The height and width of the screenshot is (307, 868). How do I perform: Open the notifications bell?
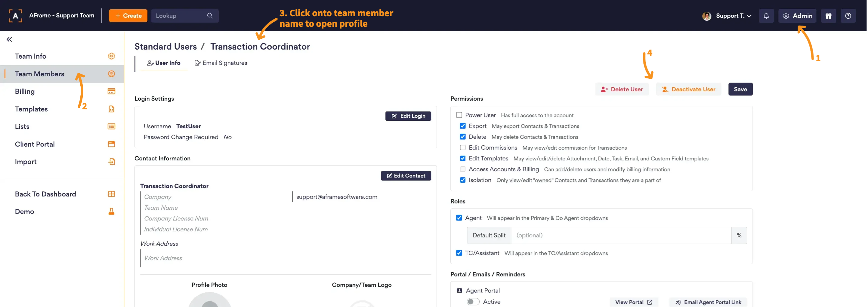[x=766, y=16]
